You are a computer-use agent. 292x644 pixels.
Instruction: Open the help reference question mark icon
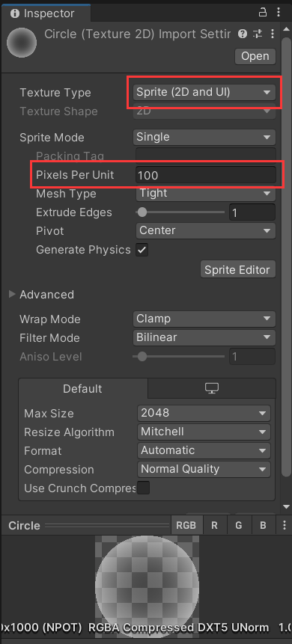[243, 34]
